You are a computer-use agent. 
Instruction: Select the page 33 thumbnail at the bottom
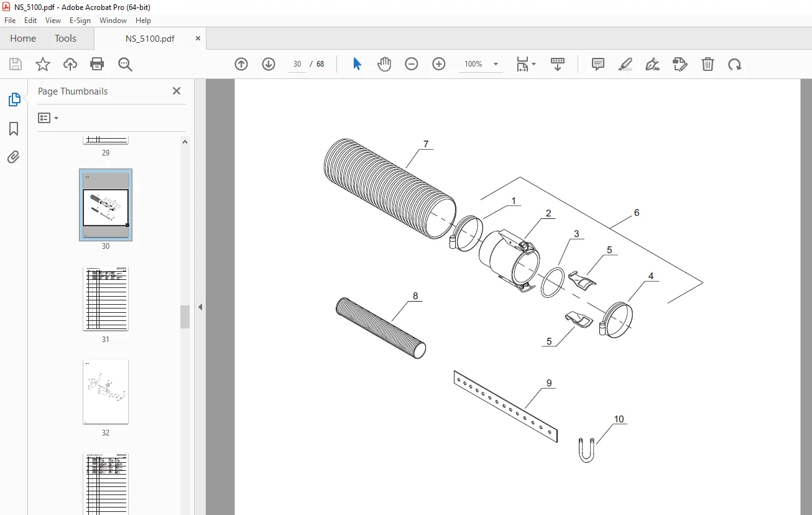click(106, 484)
